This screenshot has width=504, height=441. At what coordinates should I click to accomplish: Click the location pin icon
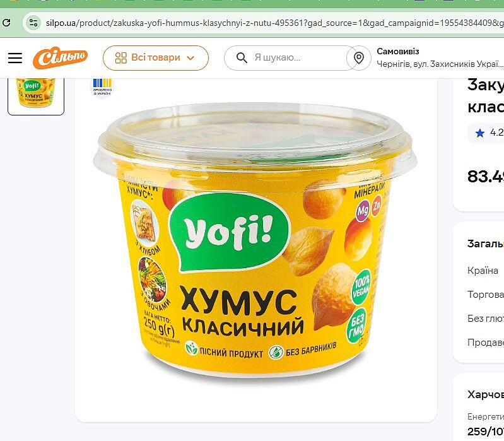[359, 58]
